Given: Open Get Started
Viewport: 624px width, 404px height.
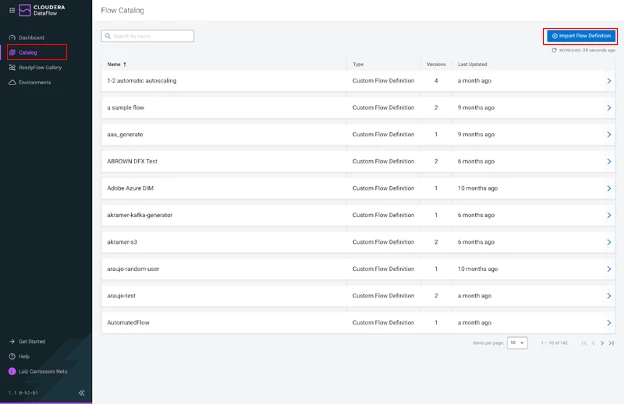Looking at the screenshot, I should click(x=27, y=342).
